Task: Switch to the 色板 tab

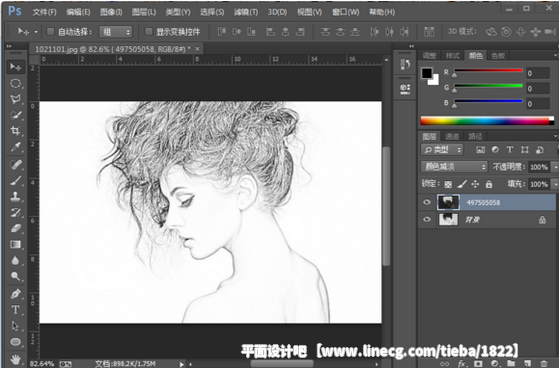Action: [x=498, y=56]
